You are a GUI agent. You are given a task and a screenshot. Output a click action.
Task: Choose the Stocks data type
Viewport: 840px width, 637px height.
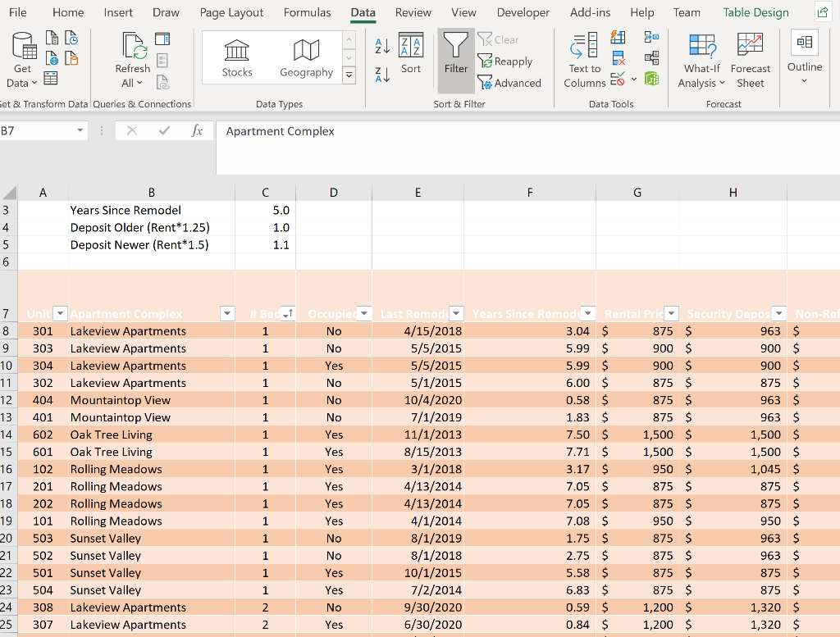pos(237,57)
